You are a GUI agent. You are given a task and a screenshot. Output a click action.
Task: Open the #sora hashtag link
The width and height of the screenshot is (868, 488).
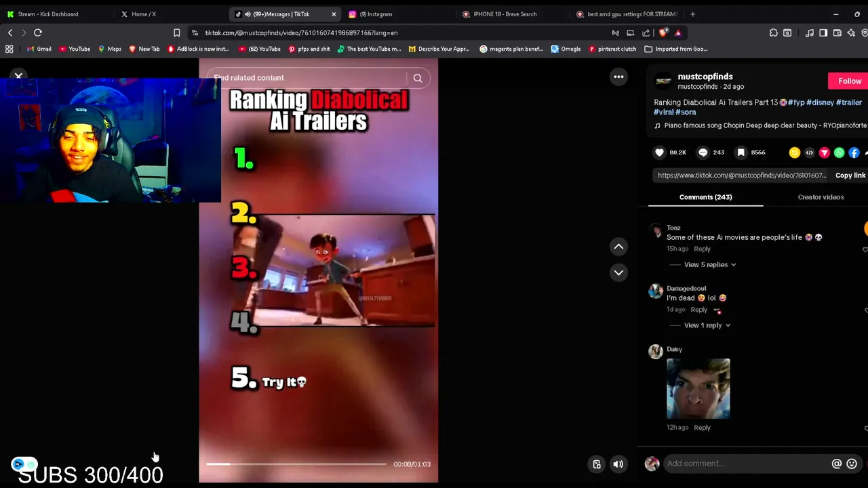pos(686,112)
